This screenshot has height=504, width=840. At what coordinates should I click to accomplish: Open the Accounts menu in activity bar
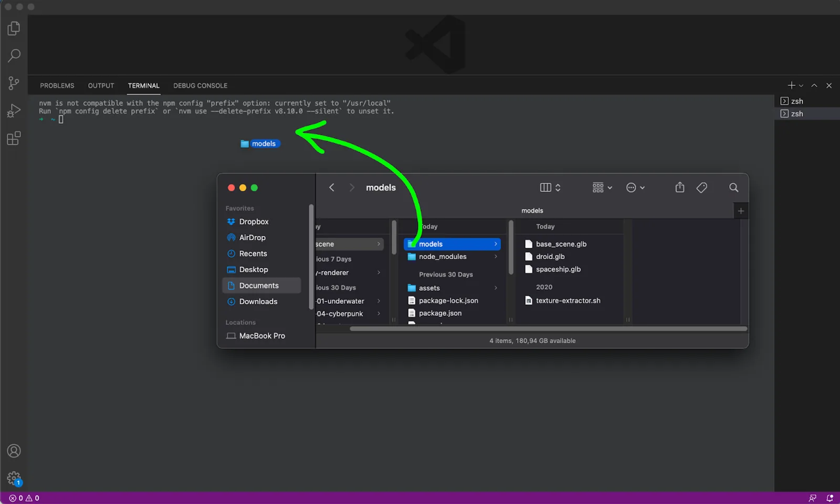click(14, 451)
